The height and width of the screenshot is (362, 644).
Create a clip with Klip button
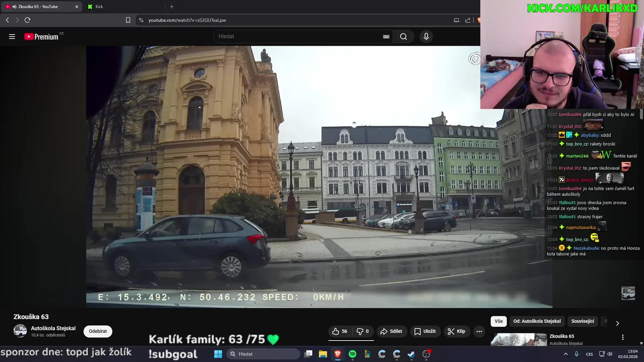click(456, 331)
